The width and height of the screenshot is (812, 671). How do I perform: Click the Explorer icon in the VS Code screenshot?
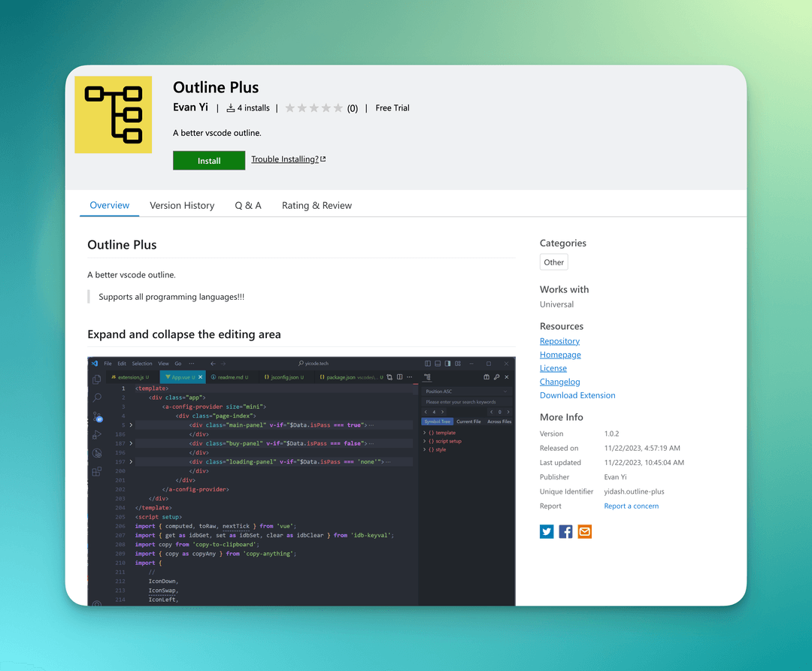pos(97,379)
